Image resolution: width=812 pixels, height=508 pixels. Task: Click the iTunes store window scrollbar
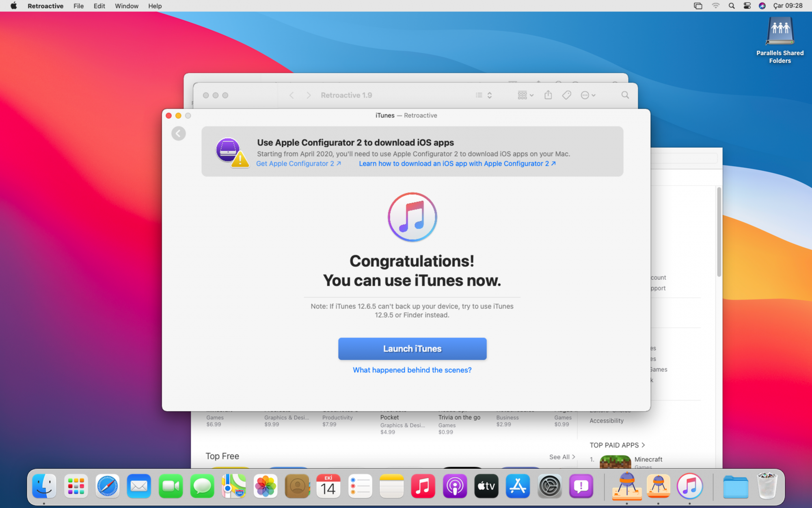point(719,232)
